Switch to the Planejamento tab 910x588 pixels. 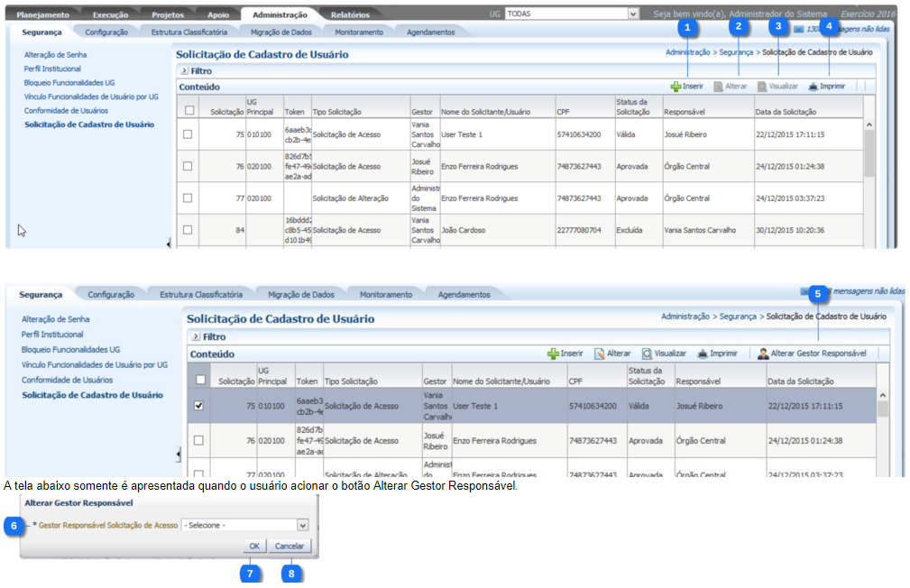coord(41,14)
